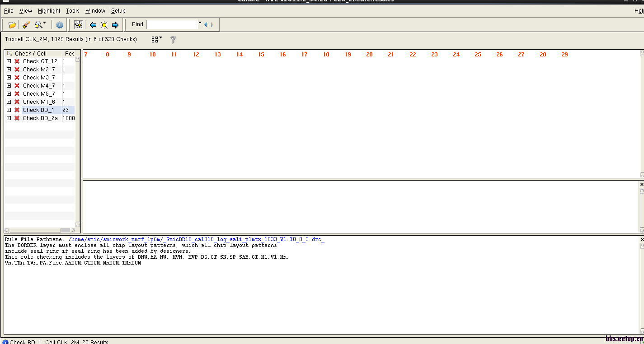Screen dimensions: 644x344
Task: Expand the Check GT_12 tree node
Action: coord(9,61)
